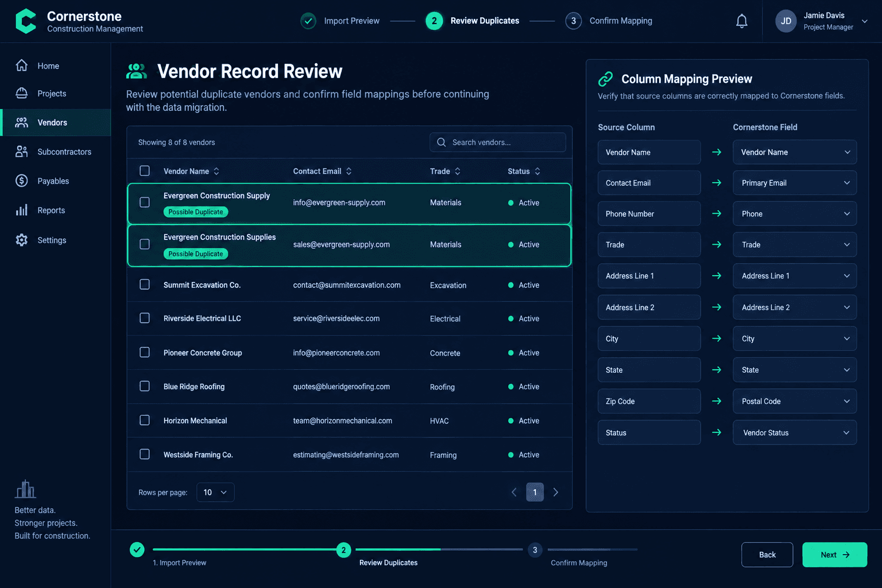Click the Cornerstone logo icon

coord(25,21)
